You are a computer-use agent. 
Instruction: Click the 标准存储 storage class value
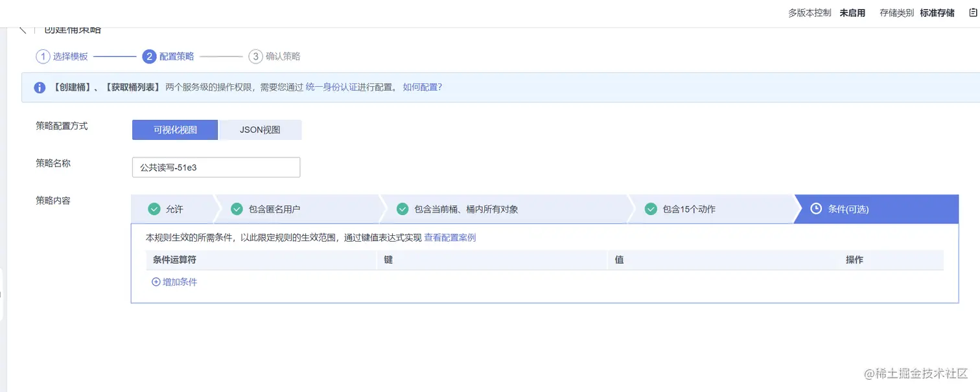937,13
